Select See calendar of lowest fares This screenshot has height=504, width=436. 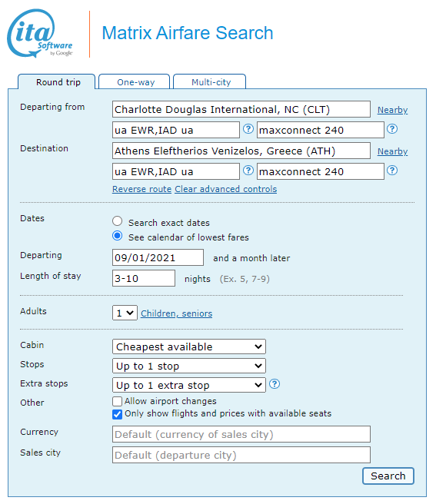[x=118, y=236]
